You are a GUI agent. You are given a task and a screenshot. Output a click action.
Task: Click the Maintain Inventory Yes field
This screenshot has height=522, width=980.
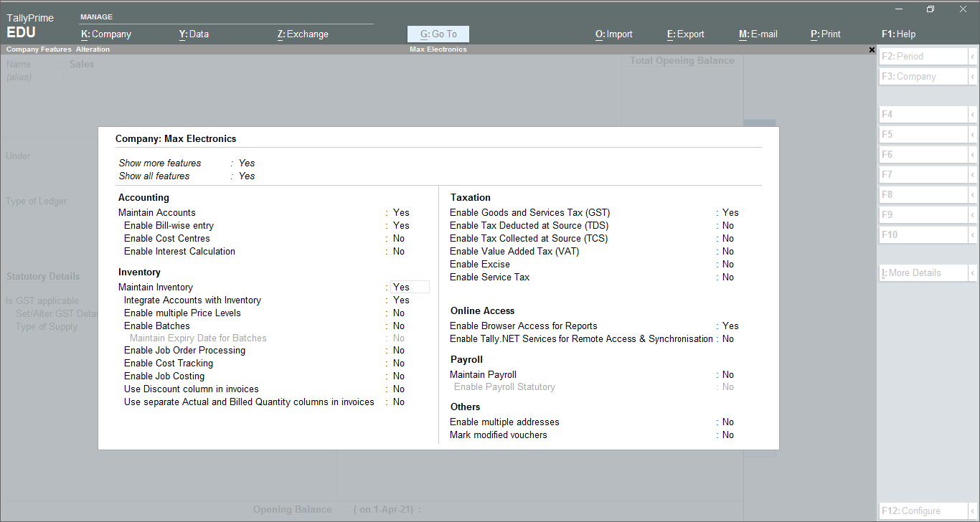click(410, 288)
